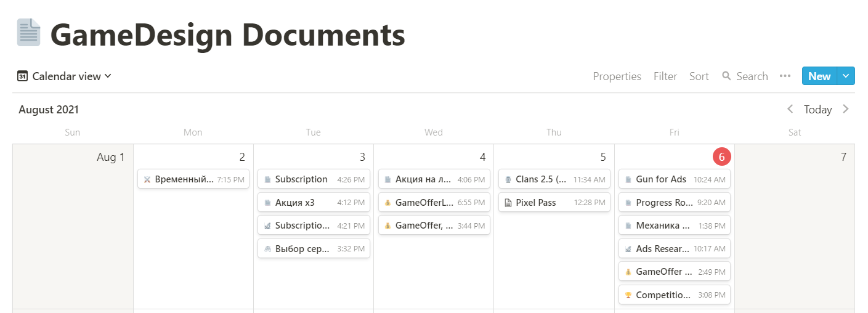Click the crossed swords icon on Monday entry
868x313 pixels.
pyautogui.click(x=147, y=179)
